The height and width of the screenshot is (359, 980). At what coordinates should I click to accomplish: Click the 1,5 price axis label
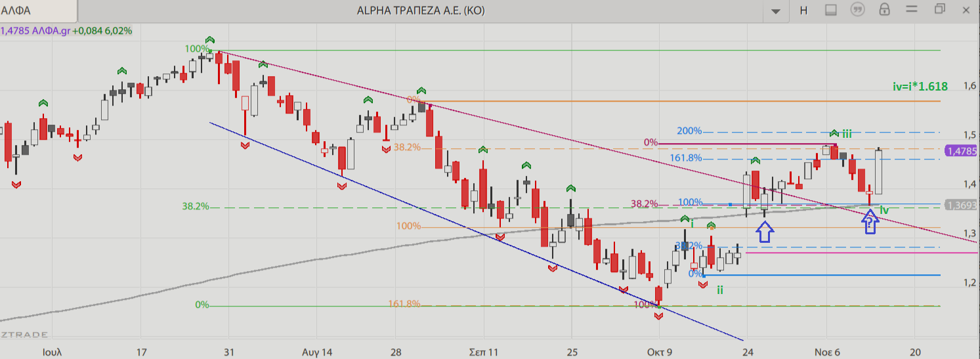[x=969, y=135]
